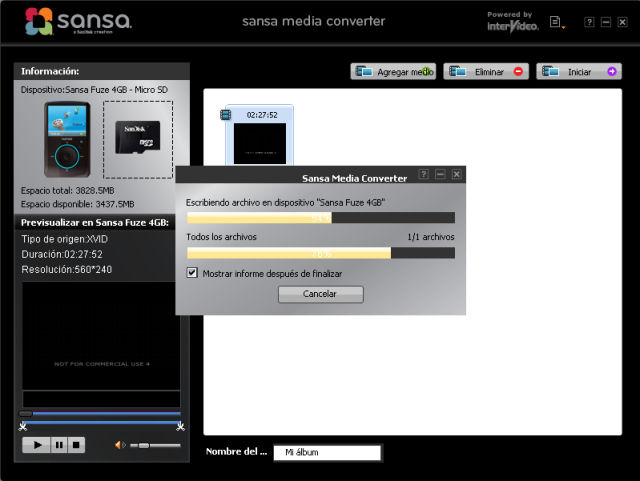Image resolution: width=640 pixels, height=481 pixels.
Task: Click the Todos los archivos progress bar
Action: [x=321, y=253]
